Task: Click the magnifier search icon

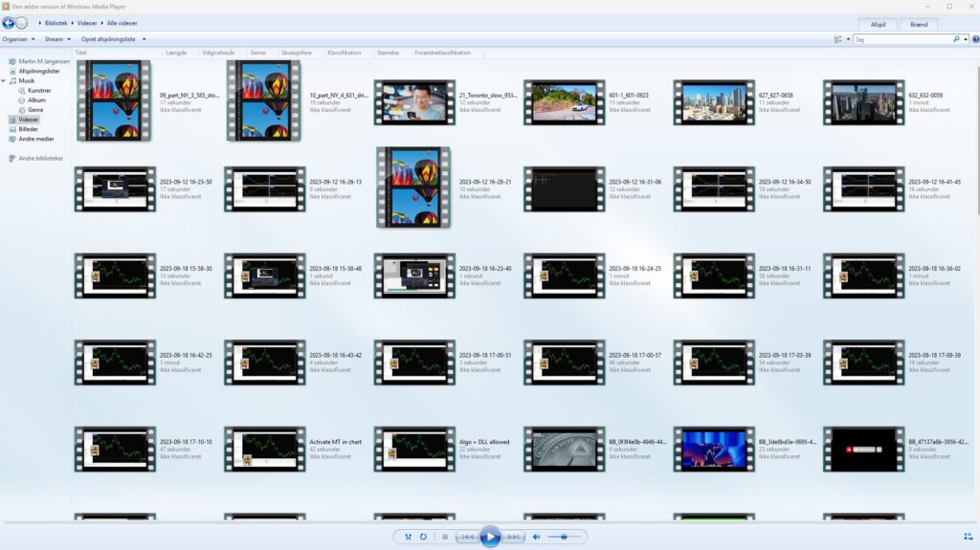Action: (956, 39)
